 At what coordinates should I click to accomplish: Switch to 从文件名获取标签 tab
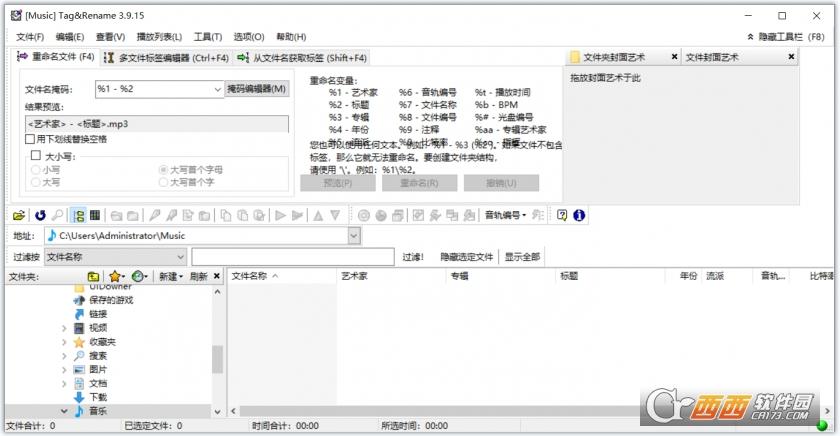(302, 58)
